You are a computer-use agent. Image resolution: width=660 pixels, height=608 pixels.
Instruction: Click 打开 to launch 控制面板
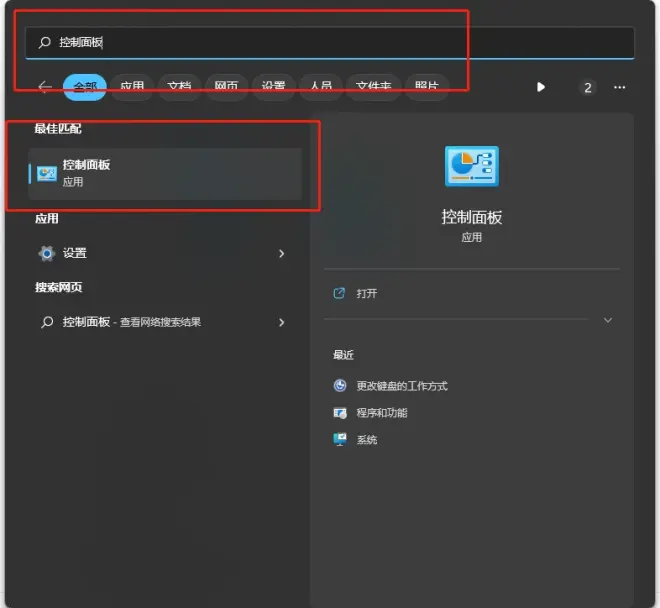coord(366,293)
